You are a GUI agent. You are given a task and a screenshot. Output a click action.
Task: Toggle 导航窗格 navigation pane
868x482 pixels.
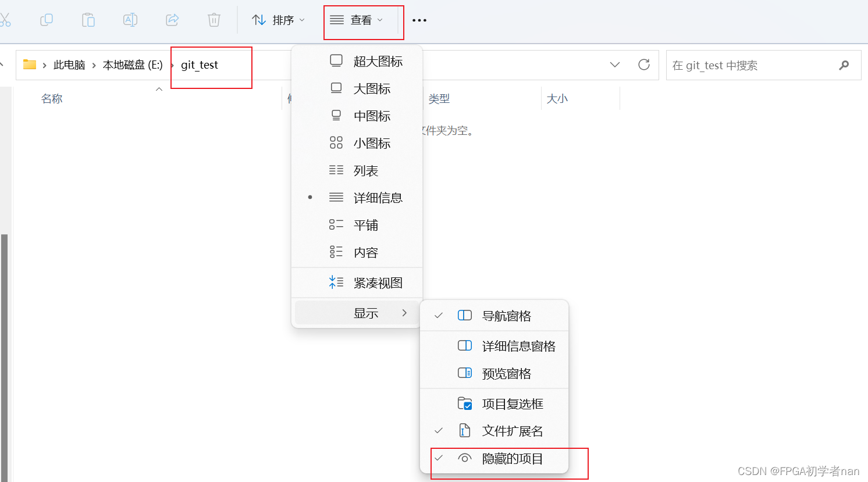(x=494, y=316)
